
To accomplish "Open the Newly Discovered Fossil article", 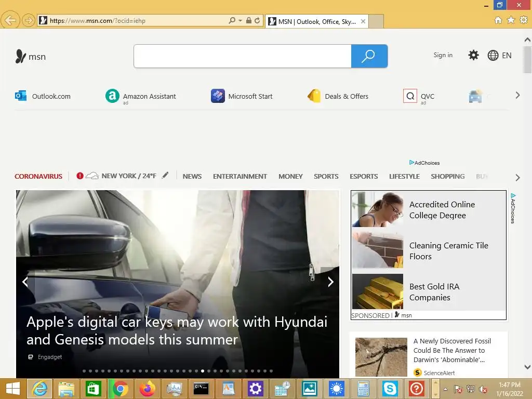I will (x=452, y=350).
